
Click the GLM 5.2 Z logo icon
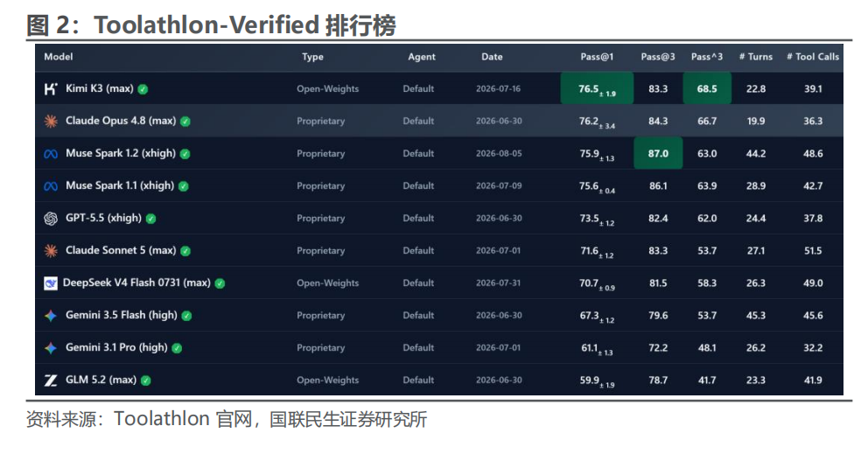tap(51, 381)
